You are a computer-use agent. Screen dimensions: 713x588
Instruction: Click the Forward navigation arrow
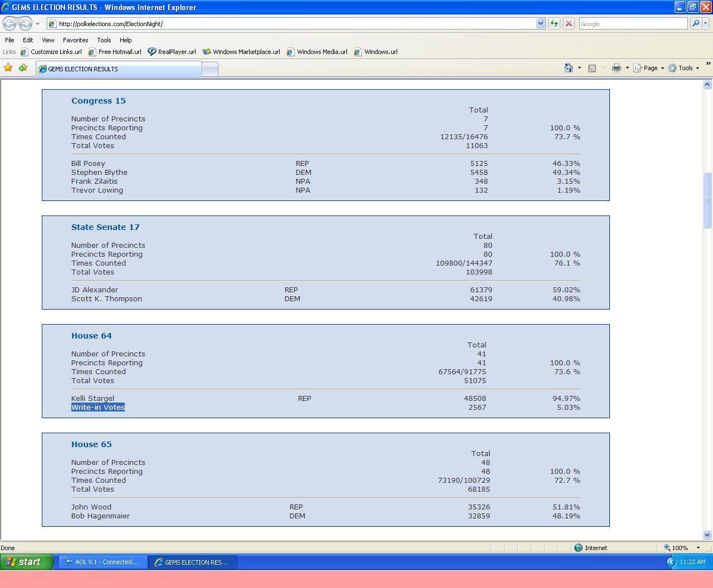pyautogui.click(x=25, y=23)
